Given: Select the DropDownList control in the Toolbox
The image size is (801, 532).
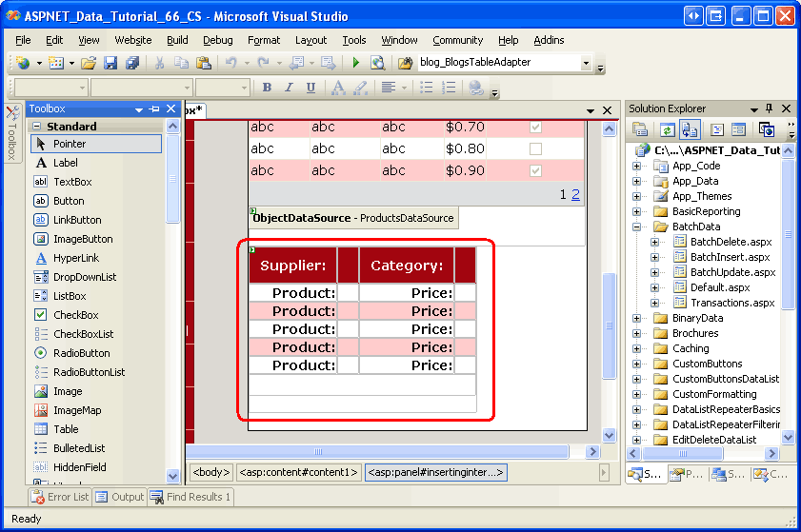Looking at the screenshot, I should [85, 277].
